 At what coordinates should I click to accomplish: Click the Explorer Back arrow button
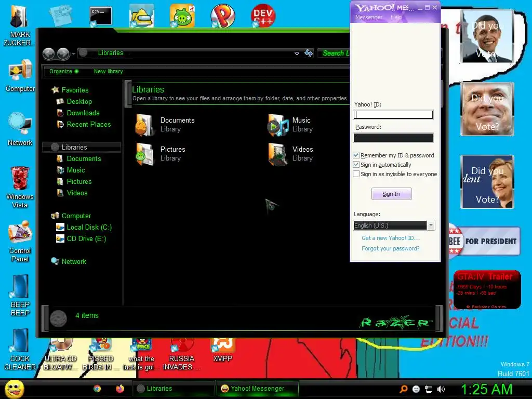click(48, 54)
